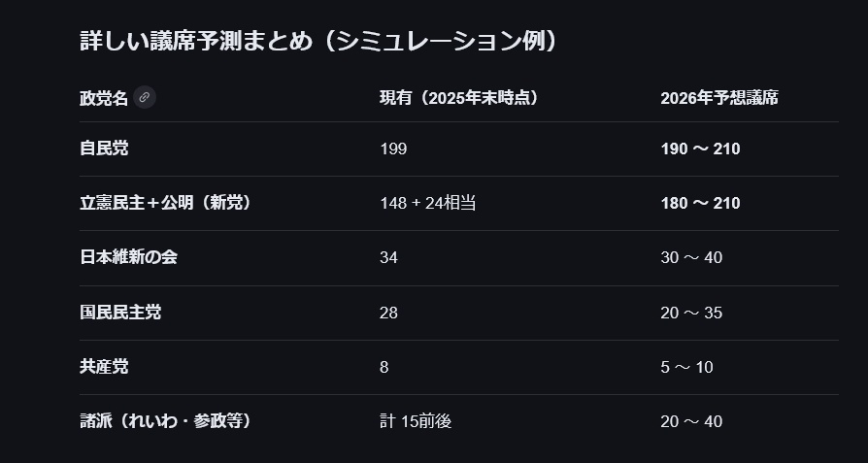The image size is (868, 463).
Task: Click the 現有（2025年末時点） column header
Action: (458, 98)
